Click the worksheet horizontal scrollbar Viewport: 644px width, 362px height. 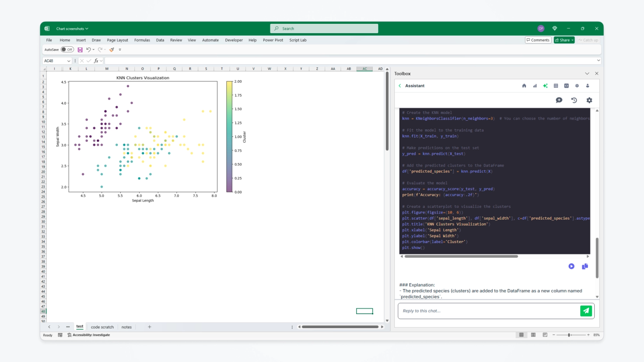click(x=340, y=327)
